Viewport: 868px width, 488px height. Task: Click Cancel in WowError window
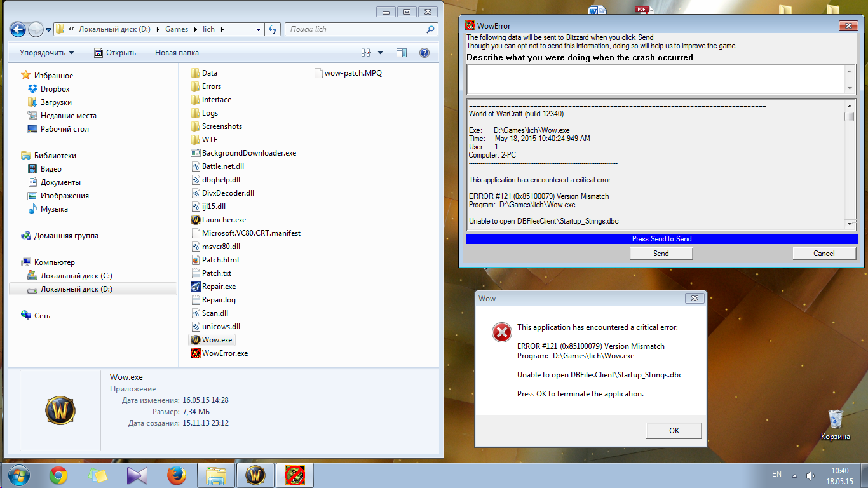click(824, 253)
